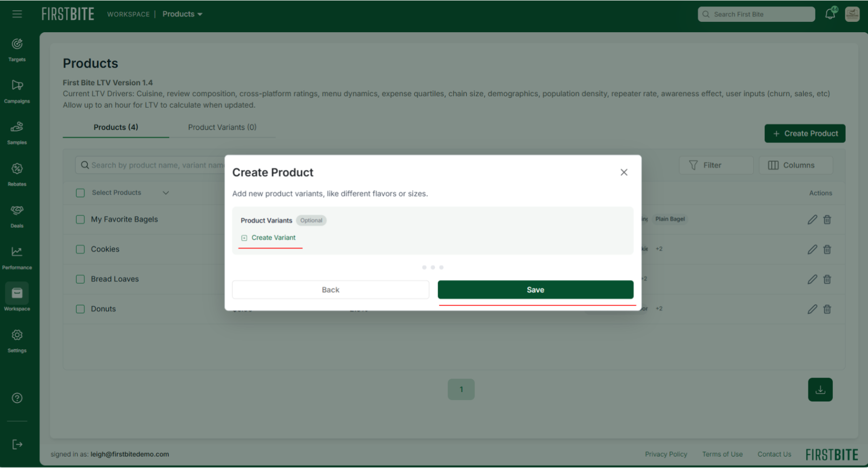868x468 pixels.
Task: Select the Workspace sidebar icon
Action: pyautogui.click(x=17, y=293)
